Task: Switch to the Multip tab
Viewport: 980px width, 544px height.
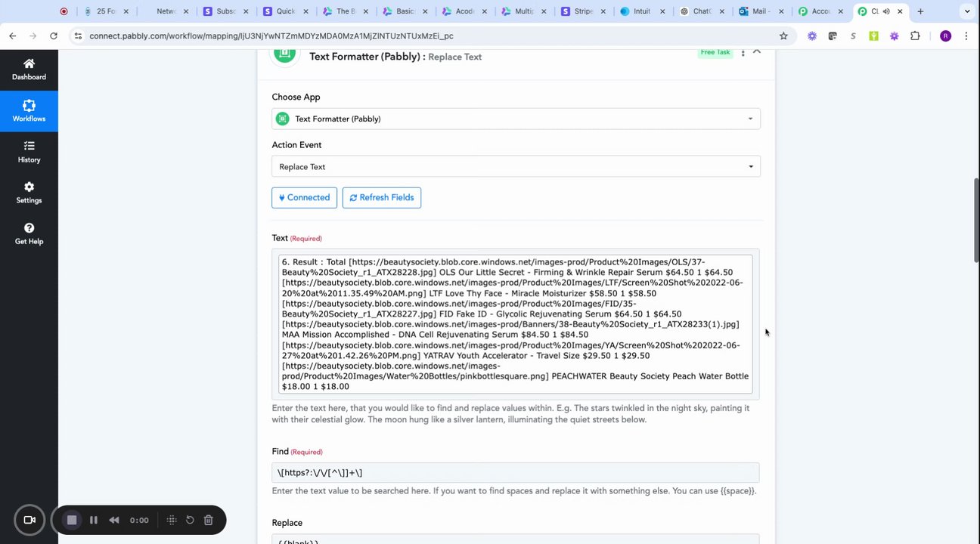Action: 526,11
